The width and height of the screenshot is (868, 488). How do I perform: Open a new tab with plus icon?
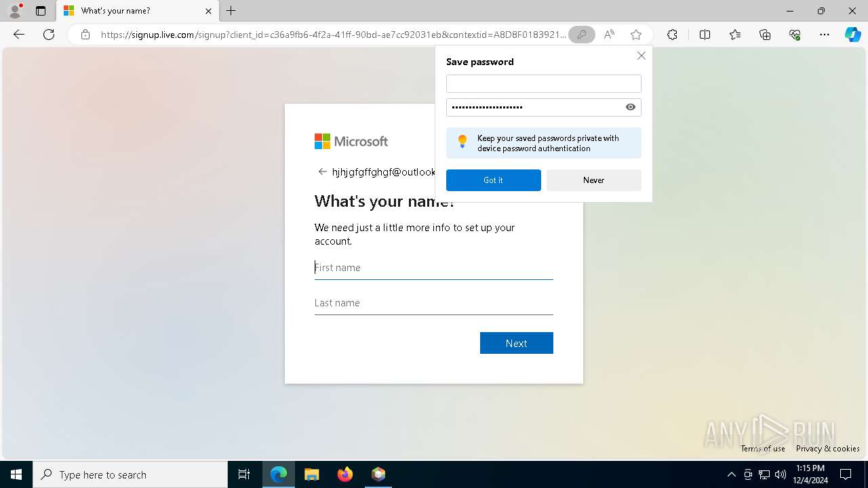click(x=231, y=11)
